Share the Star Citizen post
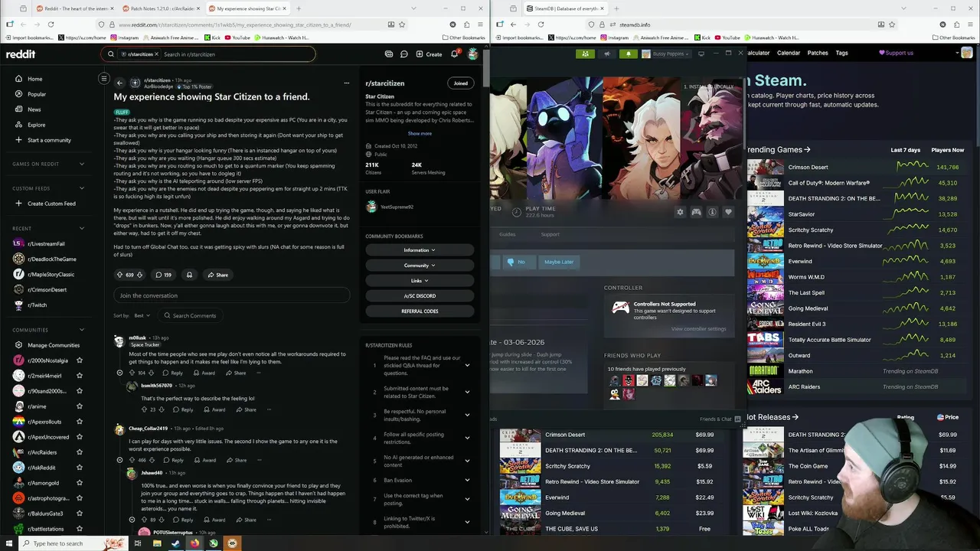The image size is (980, 551). [217, 275]
